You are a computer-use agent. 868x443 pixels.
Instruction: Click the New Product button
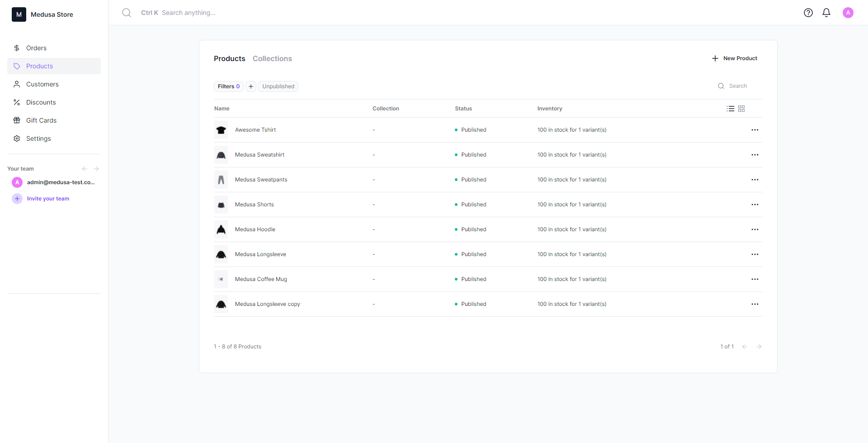[x=735, y=58]
